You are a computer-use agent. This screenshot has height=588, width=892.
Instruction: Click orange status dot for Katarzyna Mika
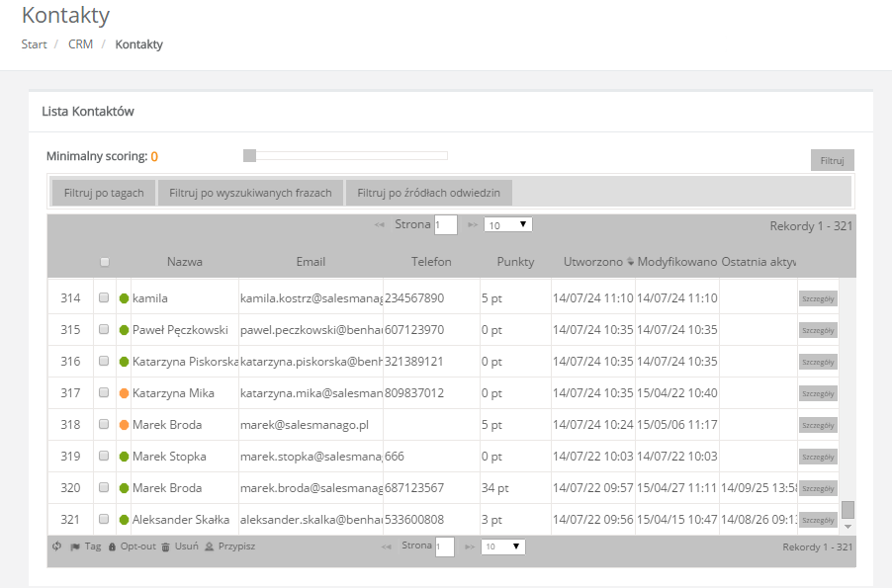click(x=124, y=393)
